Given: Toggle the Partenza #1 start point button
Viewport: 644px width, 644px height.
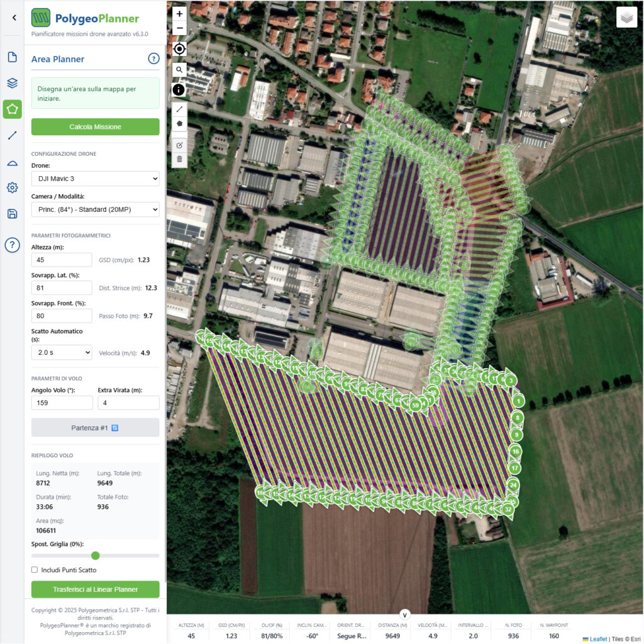Looking at the screenshot, I should pos(95,428).
